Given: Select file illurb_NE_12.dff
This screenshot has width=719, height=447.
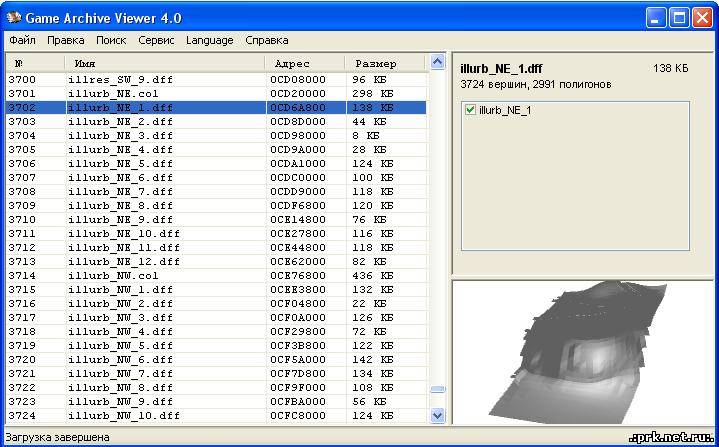Looking at the screenshot, I should click(x=124, y=261).
